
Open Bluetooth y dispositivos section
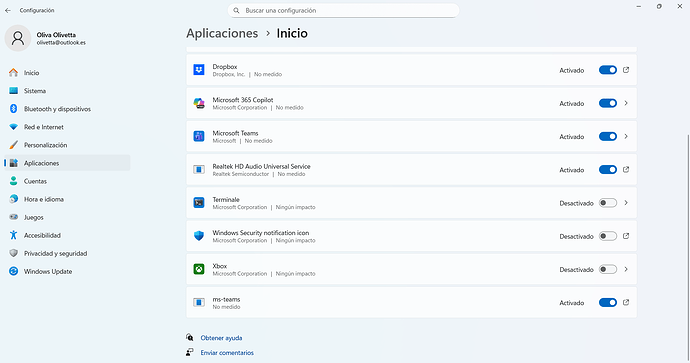click(x=67, y=109)
